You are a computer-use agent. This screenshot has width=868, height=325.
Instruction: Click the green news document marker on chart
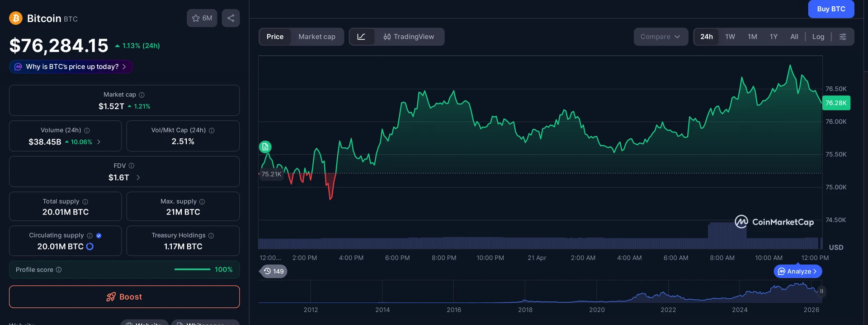[265, 147]
